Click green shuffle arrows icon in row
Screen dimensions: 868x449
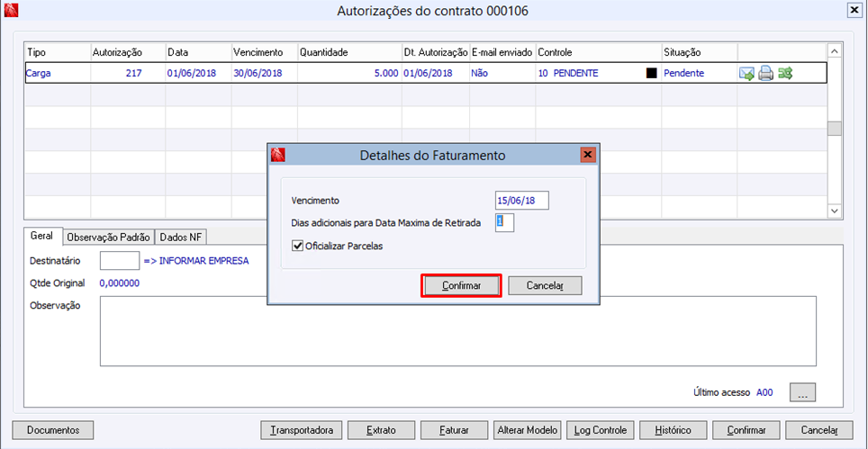785,73
